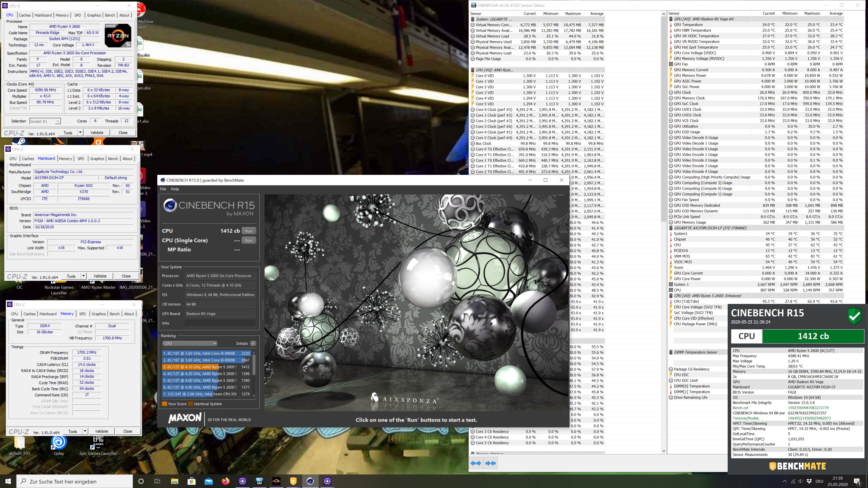The width and height of the screenshot is (868, 488).
Task: Click the Cortana circle icon in taskbar
Action: (141, 481)
